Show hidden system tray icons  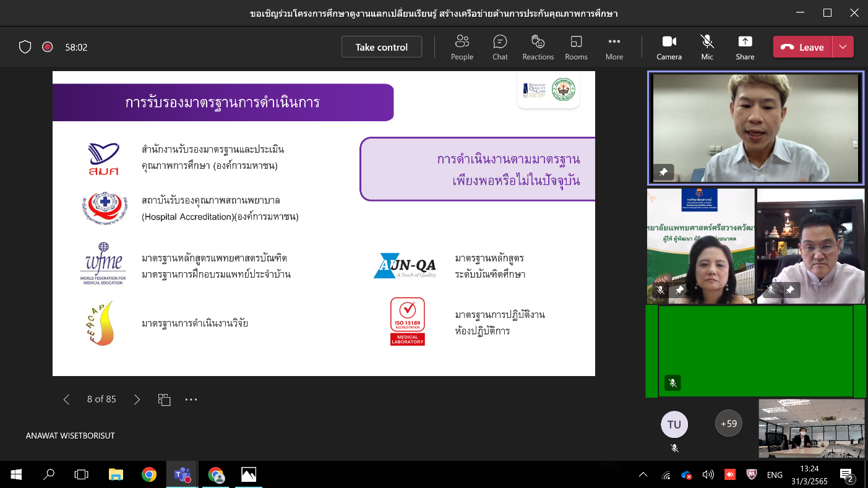click(643, 475)
